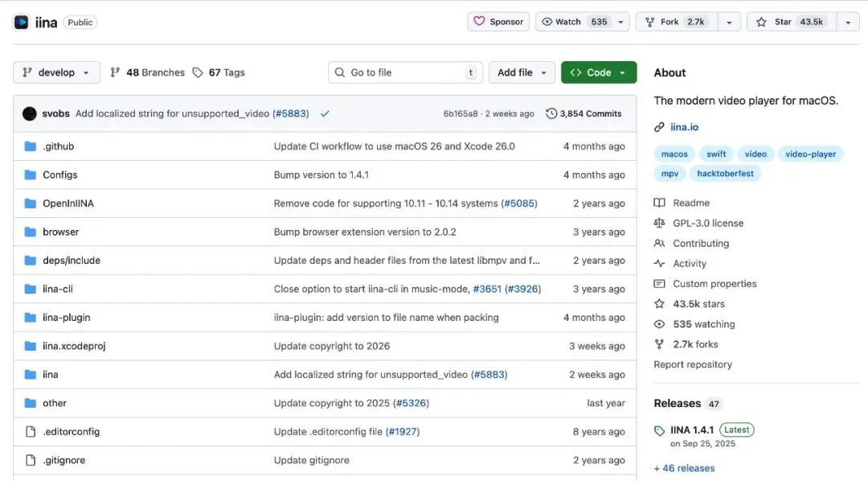The height and width of the screenshot is (481, 868).
Task: Open Contributing people icon link
Action: pyautogui.click(x=659, y=243)
